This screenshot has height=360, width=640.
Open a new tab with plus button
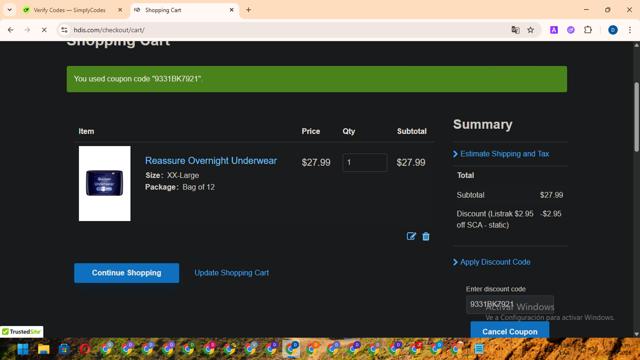(248, 10)
